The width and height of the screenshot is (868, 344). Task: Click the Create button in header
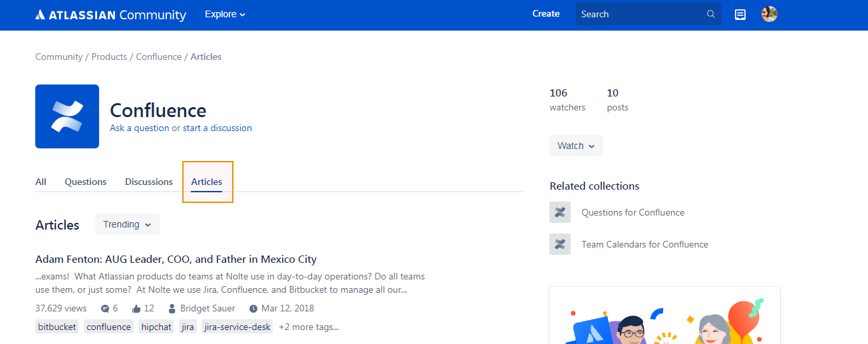[x=546, y=13]
